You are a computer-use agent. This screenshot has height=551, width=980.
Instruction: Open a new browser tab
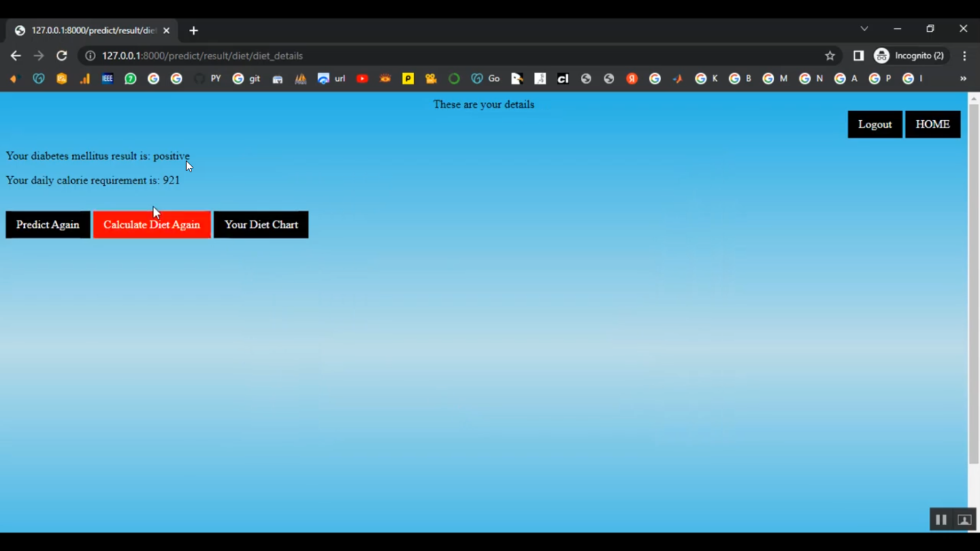click(x=193, y=31)
